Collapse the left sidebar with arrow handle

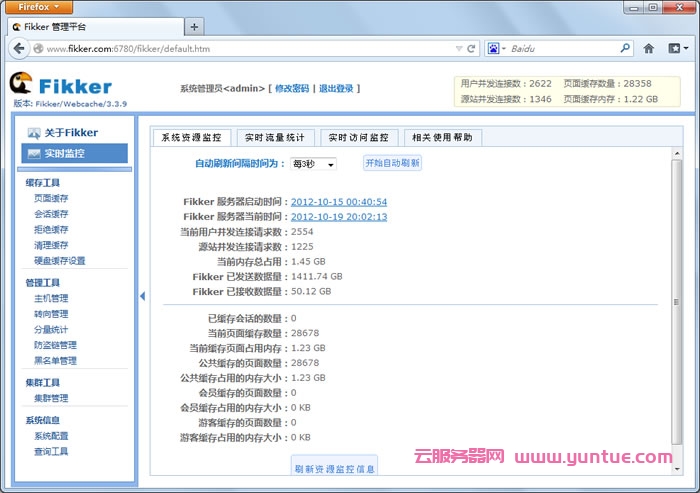coord(142,296)
